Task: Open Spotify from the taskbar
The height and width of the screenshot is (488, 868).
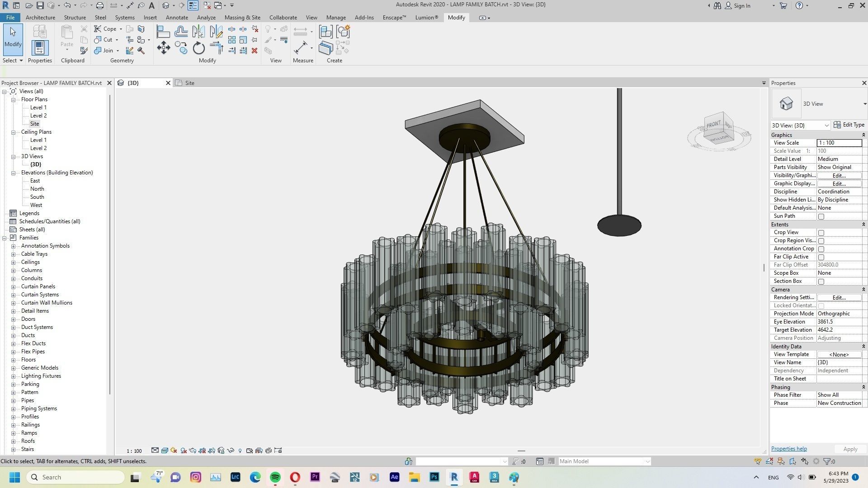Action: (275, 477)
